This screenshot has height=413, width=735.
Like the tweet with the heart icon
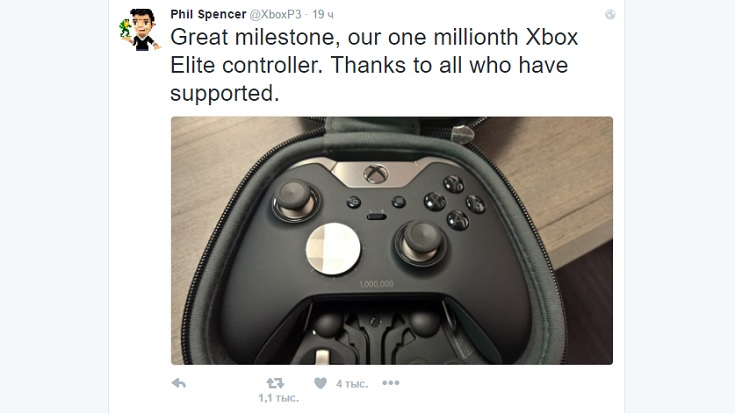coord(320,383)
